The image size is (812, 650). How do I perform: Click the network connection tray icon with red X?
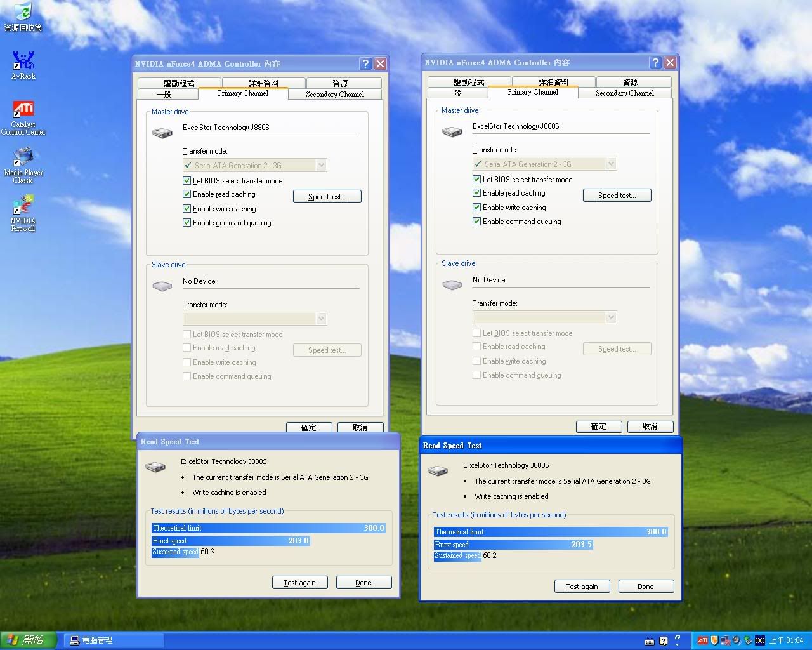[x=725, y=640]
